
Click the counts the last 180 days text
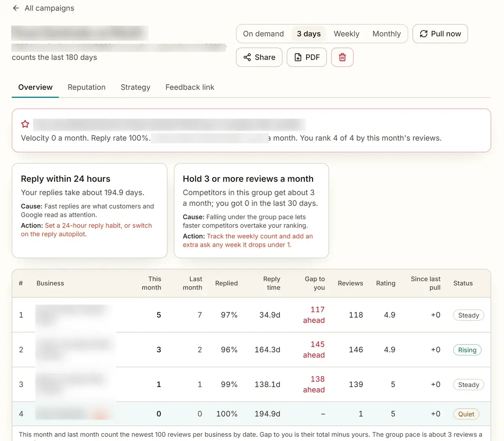tap(54, 57)
